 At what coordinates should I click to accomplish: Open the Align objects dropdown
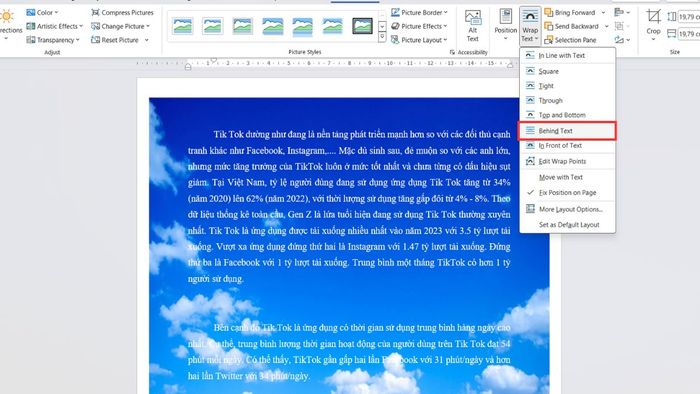[622, 12]
